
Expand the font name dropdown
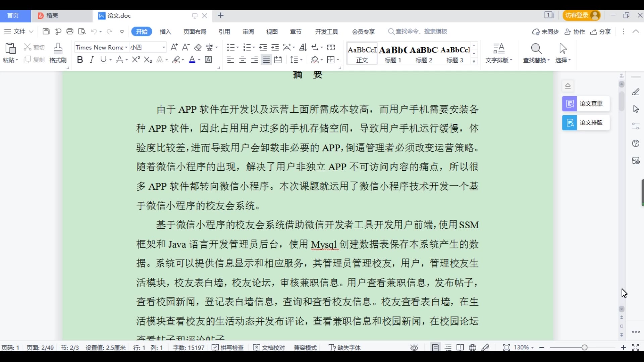pos(126,48)
